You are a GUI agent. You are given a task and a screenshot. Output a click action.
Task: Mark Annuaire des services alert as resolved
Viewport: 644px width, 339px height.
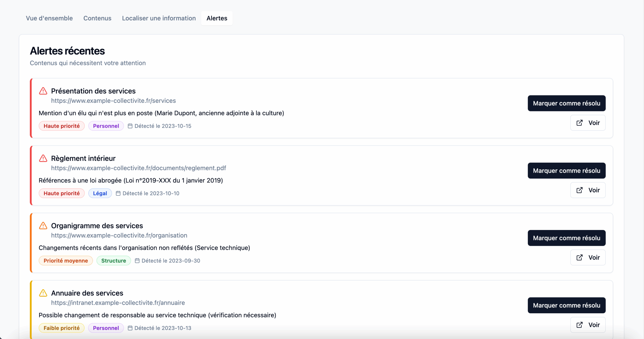[x=567, y=305]
